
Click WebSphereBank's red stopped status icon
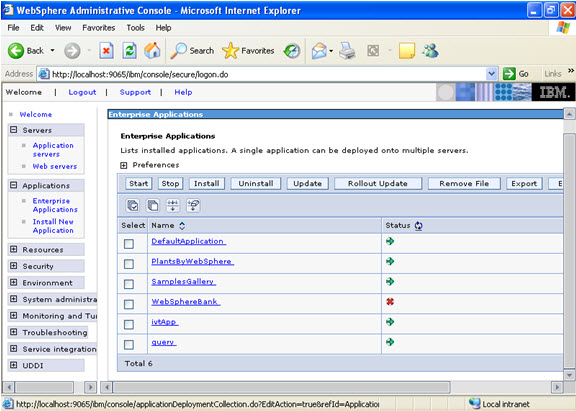coord(390,302)
